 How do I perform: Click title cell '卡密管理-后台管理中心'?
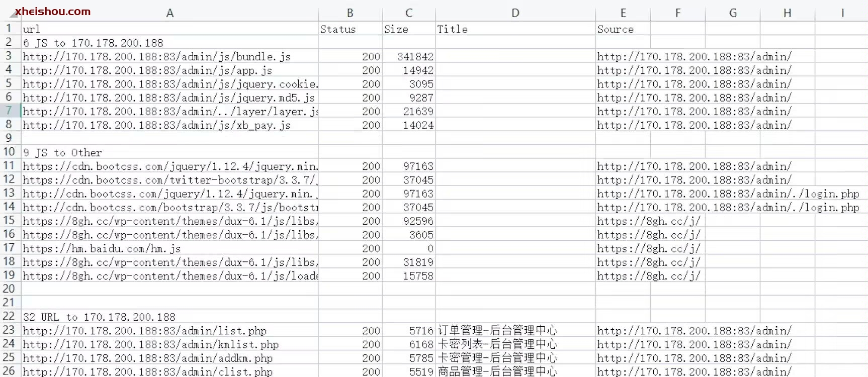[515, 358]
